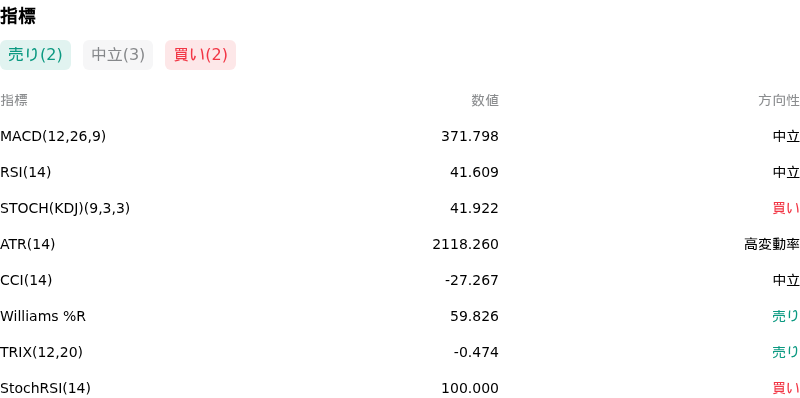Select the 売り(2) filter chip
The width and height of the screenshot is (800, 398).
(35, 55)
